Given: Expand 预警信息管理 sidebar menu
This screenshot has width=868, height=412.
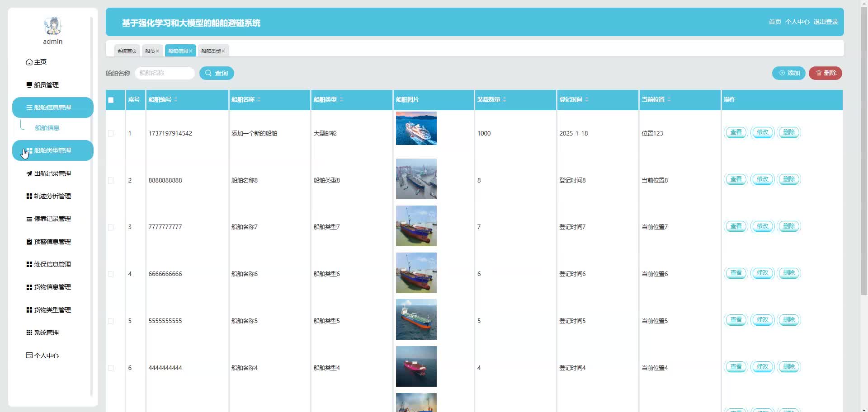Looking at the screenshot, I should [49, 242].
